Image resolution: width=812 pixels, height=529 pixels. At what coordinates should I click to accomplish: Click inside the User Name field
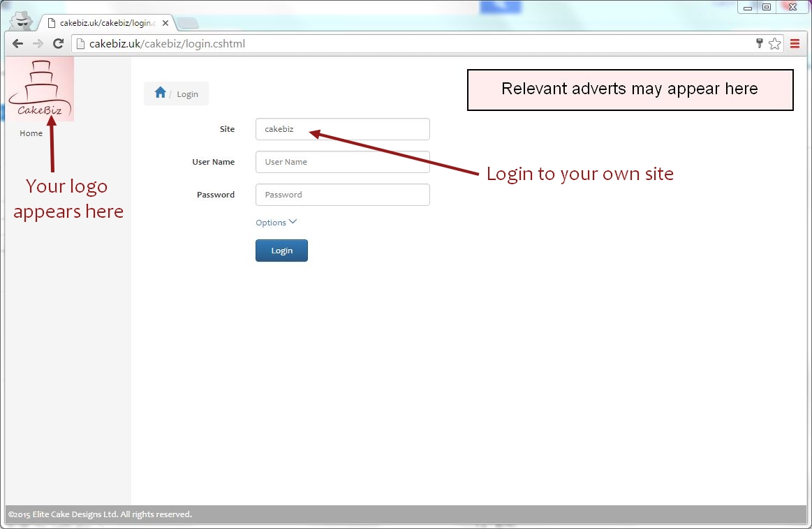342,161
